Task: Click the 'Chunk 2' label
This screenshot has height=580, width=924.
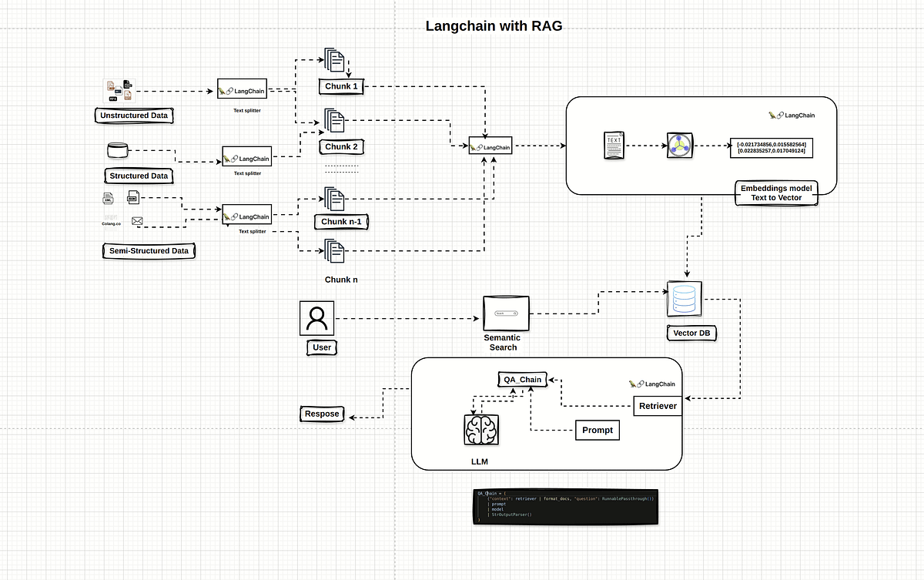Action: (341, 146)
